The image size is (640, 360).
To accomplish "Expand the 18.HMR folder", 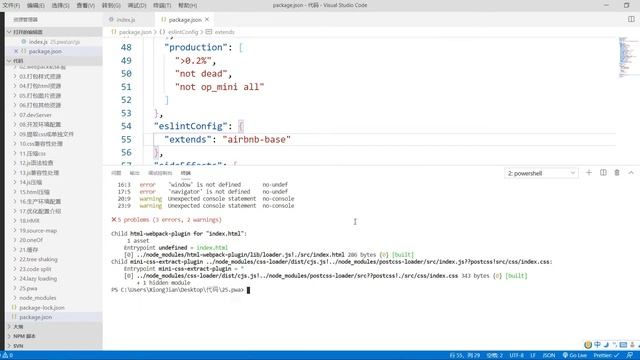I will (53, 221).
